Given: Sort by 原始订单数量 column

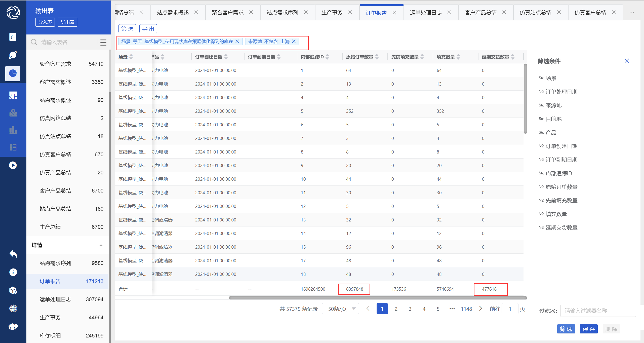Looking at the screenshot, I should click(x=377, y=57).
